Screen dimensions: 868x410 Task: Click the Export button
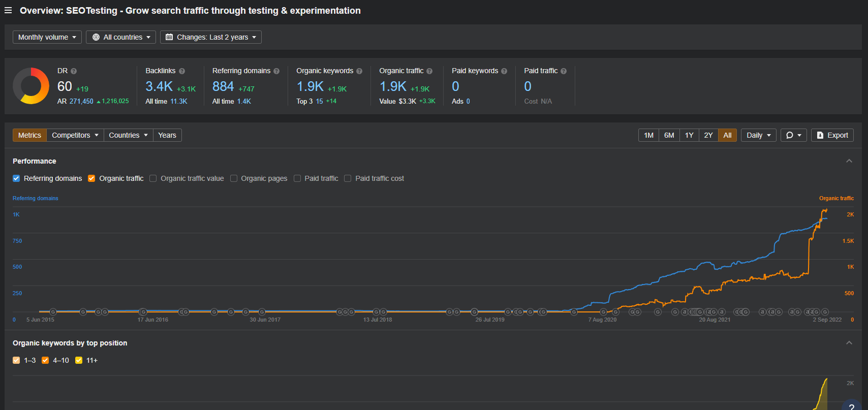click(832, 135)
